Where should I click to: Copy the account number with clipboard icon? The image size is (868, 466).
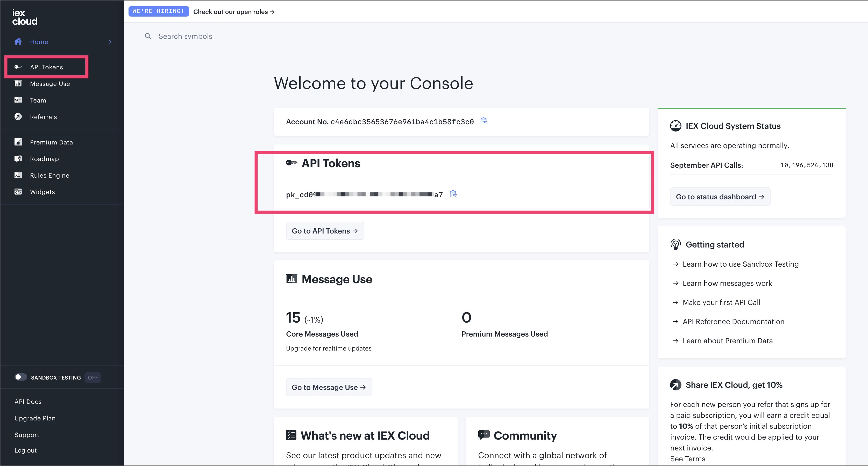point(483,121)
